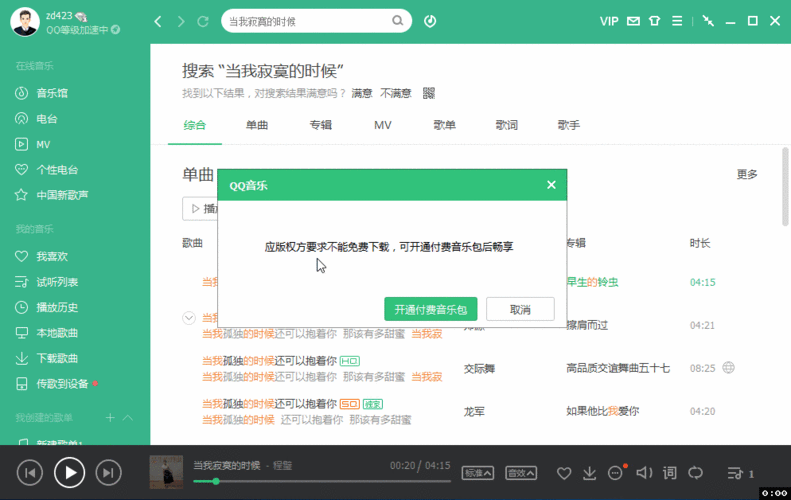
Task: Click the download icon in player bar
Action: 590,473
